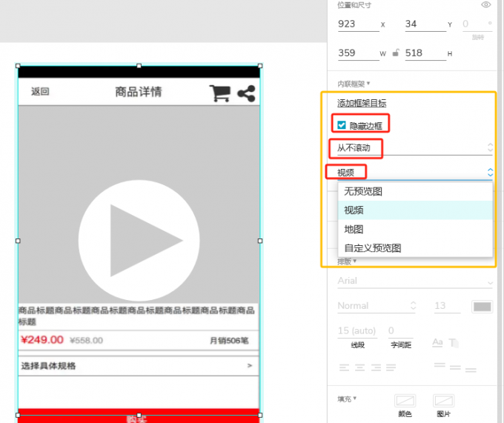Click 添加框架目标 link

[x=362, y=104]
